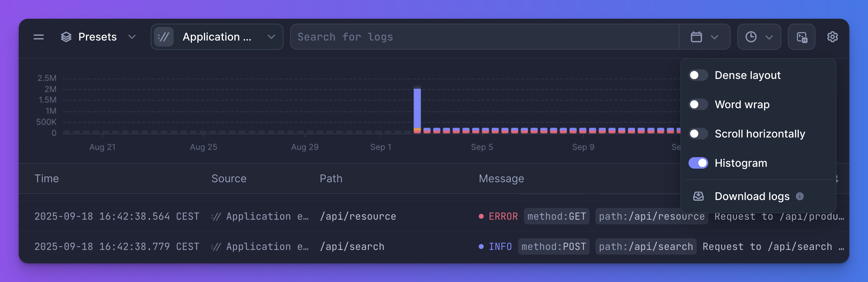Click the settings gear icon
Viewport: 868px width, 282px height.
point(832,37)
